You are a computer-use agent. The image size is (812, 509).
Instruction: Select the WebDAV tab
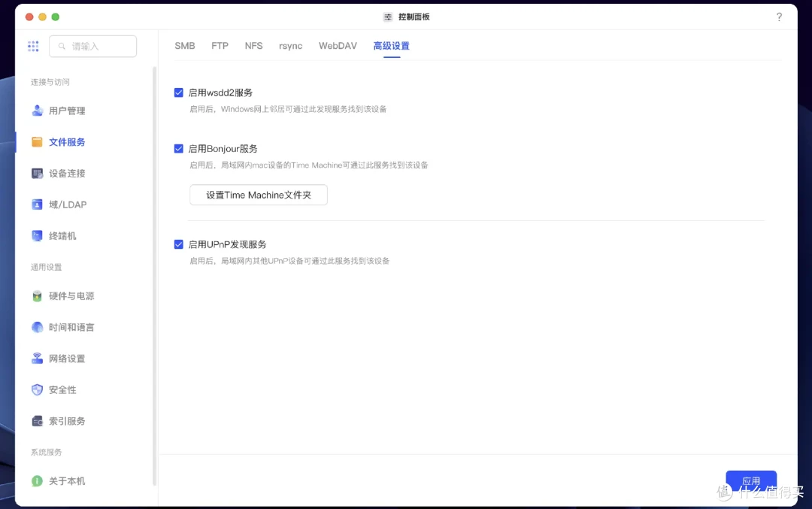tap(338, 46)
